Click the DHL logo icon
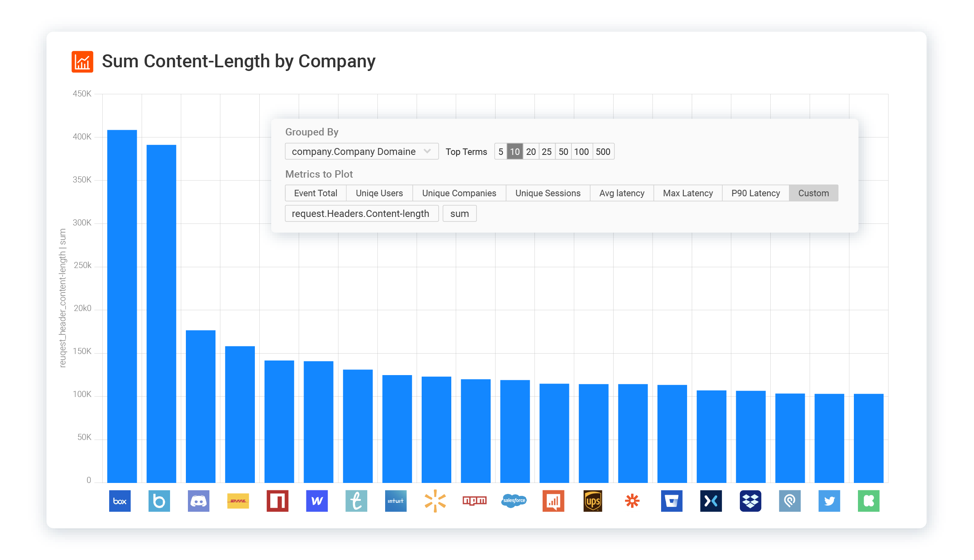 (238, 501)
